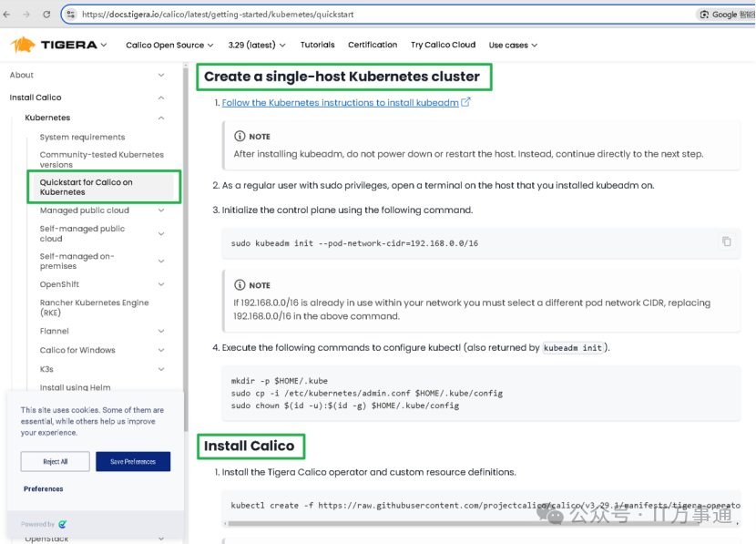The image size is (756, 544).
Task: Click Reject All cookies button
Action: pos(55,461)
